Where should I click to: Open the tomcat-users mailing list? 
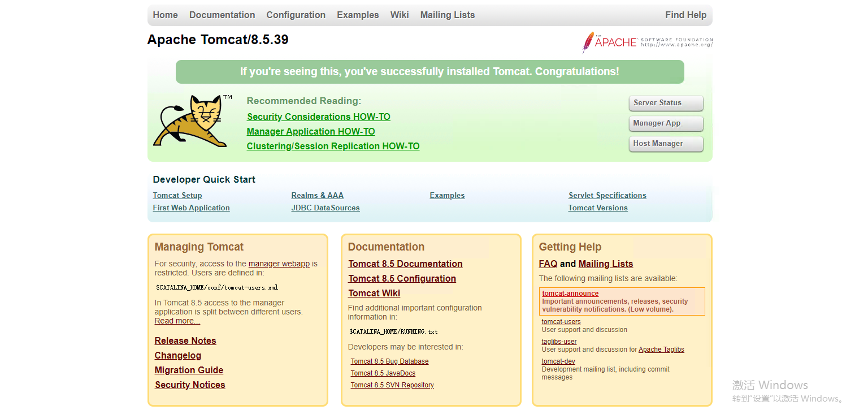tap(561, 322)
